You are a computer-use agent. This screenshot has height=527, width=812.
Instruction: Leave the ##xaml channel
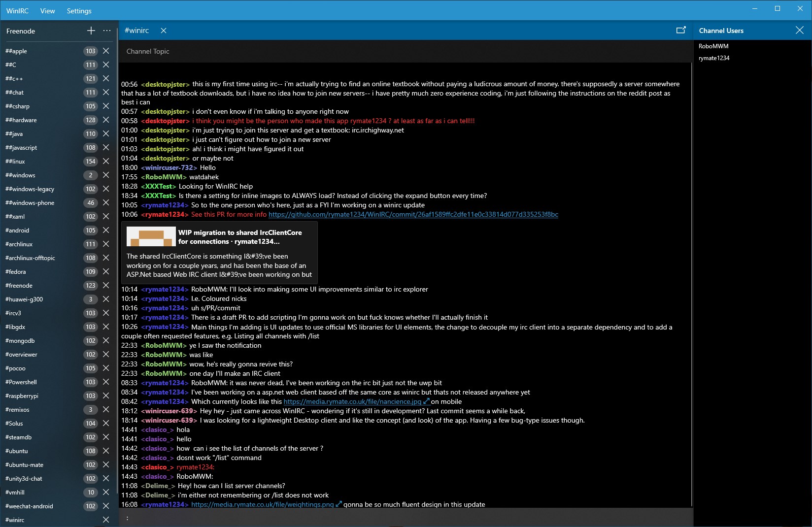click(x=106, y=216)
